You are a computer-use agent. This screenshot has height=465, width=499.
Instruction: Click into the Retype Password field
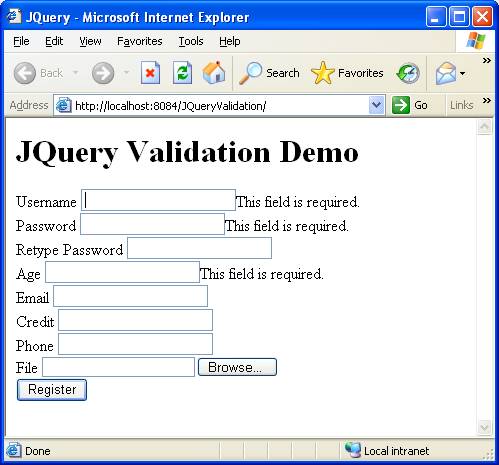point(200,248)
